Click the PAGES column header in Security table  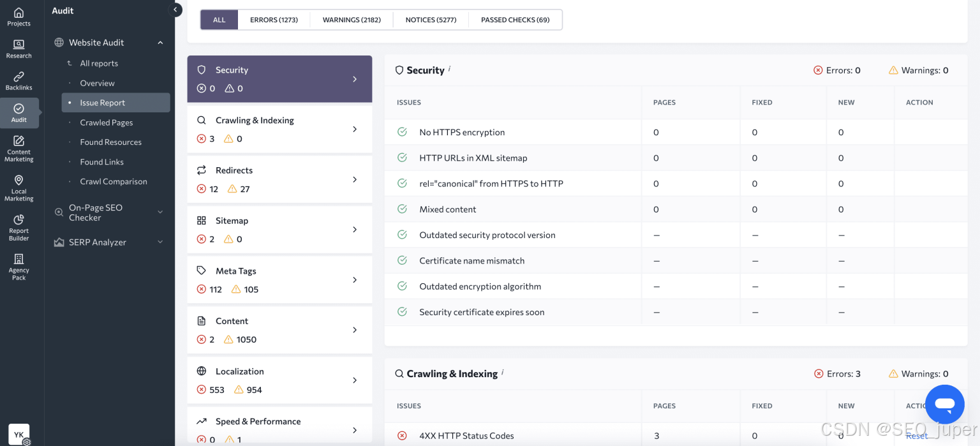[664, 102]
